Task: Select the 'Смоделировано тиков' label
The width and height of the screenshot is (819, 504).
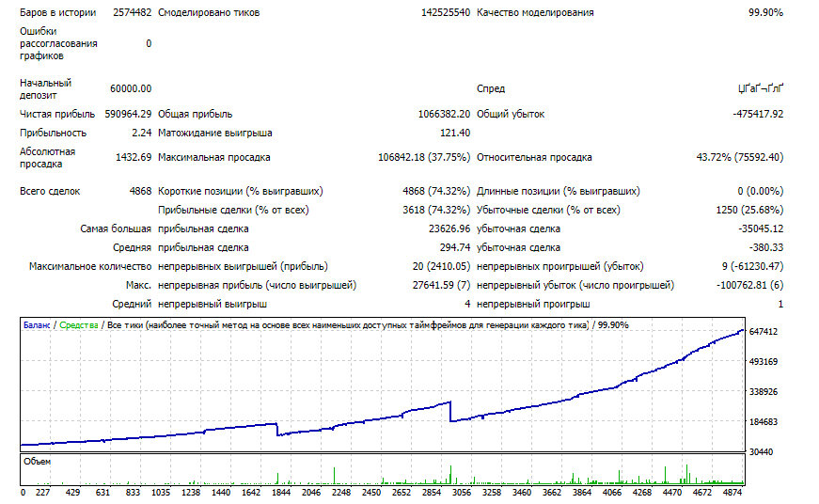Action: 209,12
